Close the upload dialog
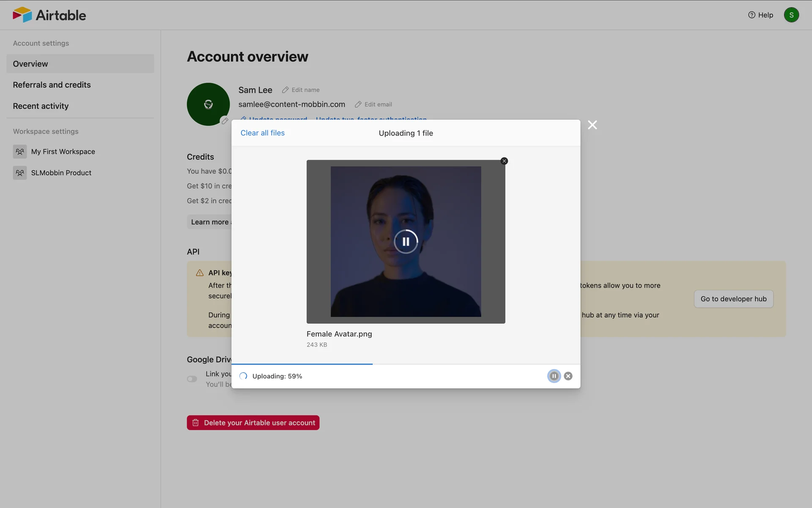This screenshot has width=812, height=508. [592, 125]
